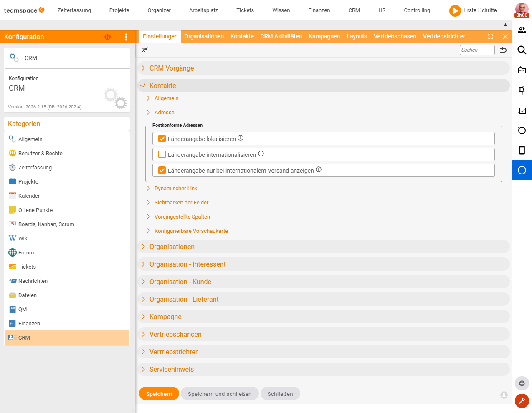Switch to the Organisationen tab
The image size is (532, 413).
[x=204, y=37]
